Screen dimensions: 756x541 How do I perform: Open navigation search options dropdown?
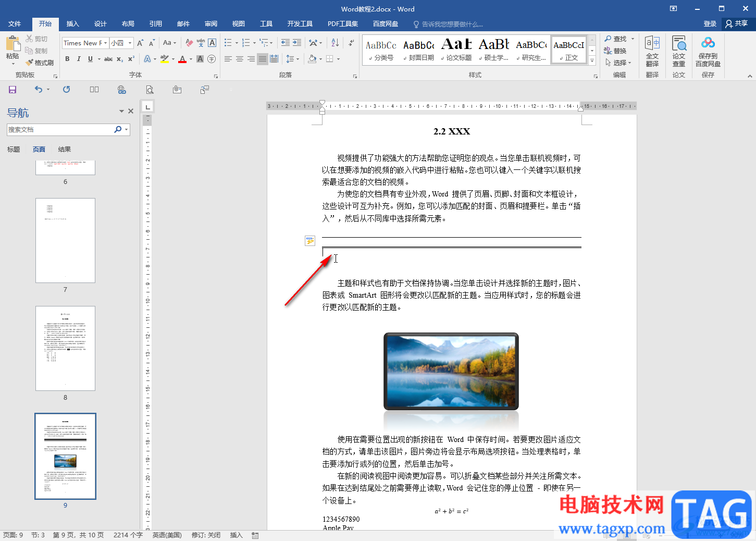126,129
